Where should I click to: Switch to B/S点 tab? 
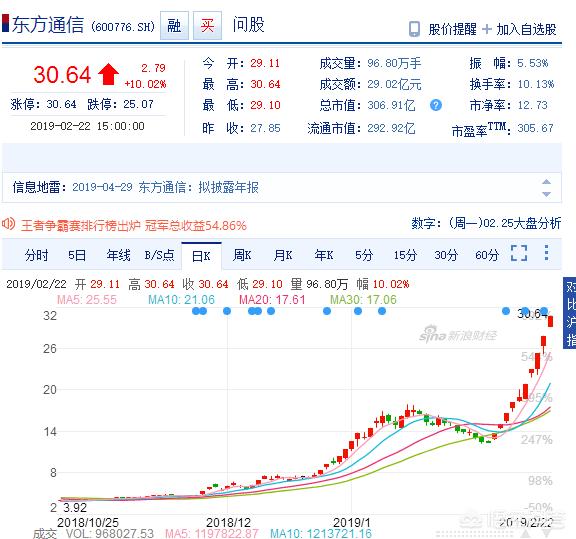[x=159, y=255]
